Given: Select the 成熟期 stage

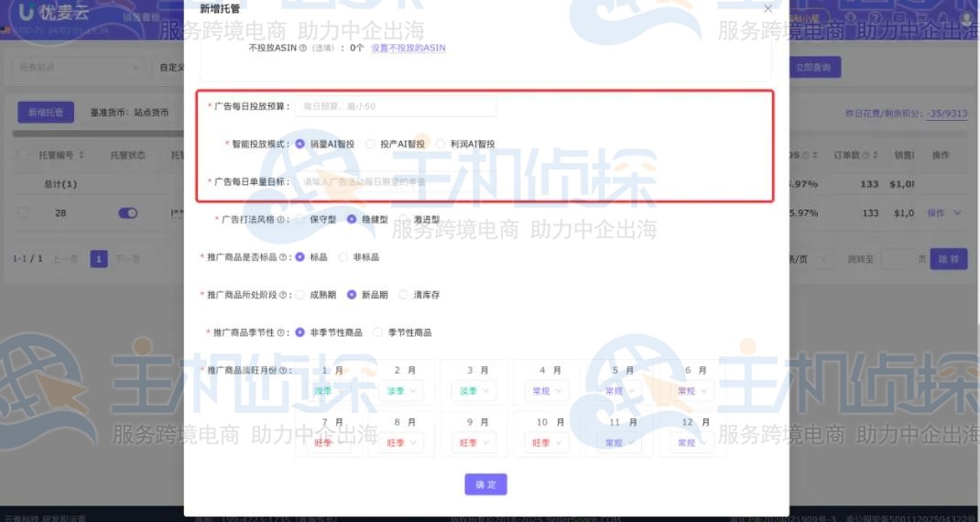Looking at the screenshot, I should click(x=300, y=295).
